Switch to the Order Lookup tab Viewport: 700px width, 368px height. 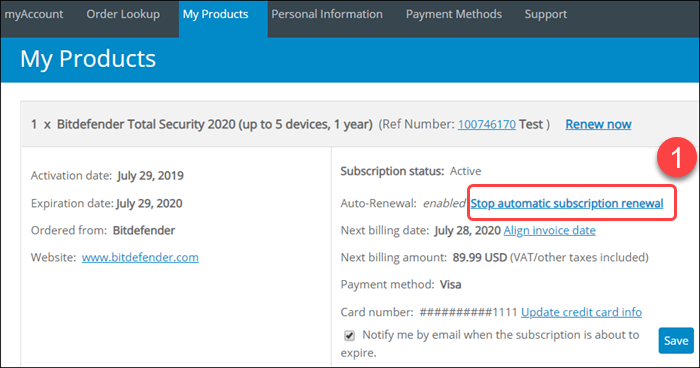point(123,14)
